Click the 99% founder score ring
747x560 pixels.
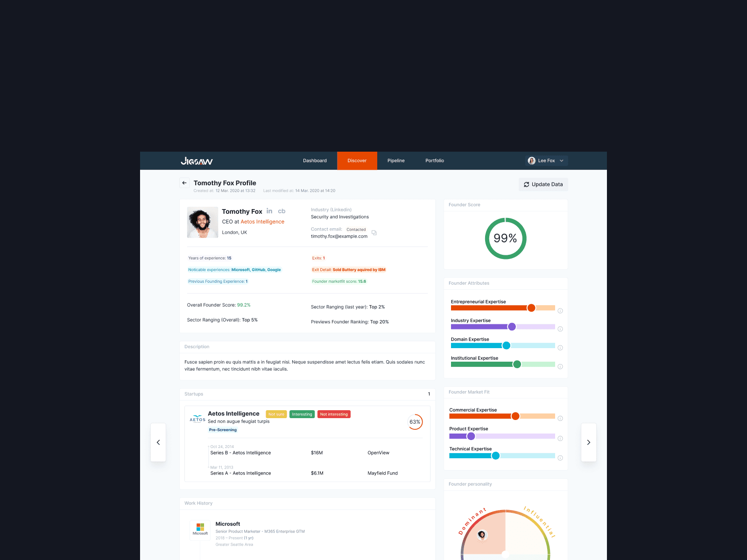[x=506, y=238]
